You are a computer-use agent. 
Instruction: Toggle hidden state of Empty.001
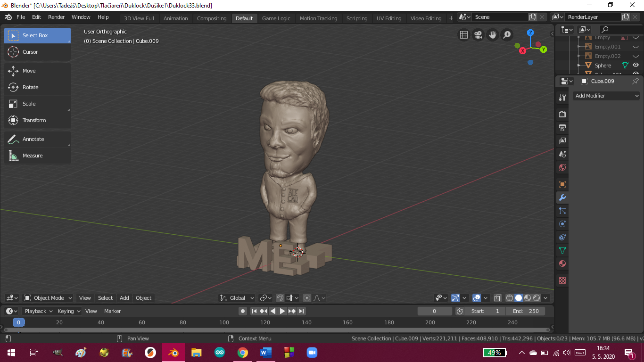636,47
